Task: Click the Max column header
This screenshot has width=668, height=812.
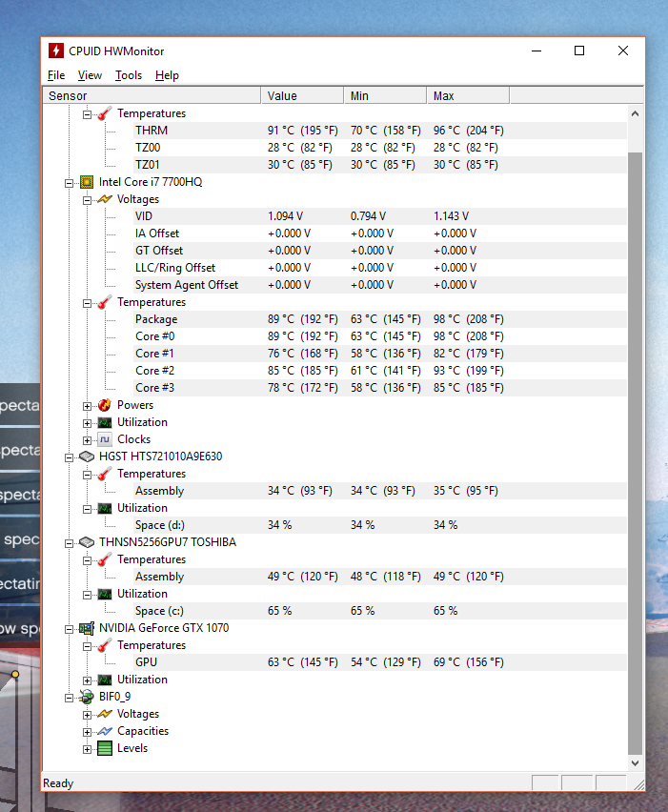Action: (468, 96)
